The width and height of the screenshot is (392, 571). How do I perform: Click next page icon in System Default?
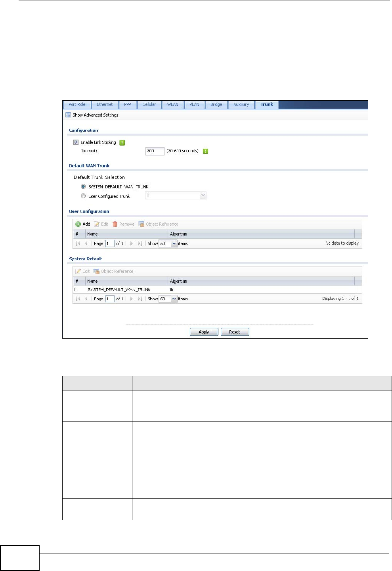pyautogui.click(x=131, y=299)
